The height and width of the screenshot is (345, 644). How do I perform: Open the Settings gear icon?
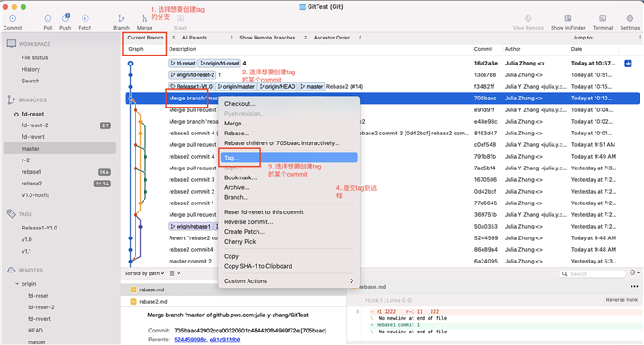(x=630, y=19)
